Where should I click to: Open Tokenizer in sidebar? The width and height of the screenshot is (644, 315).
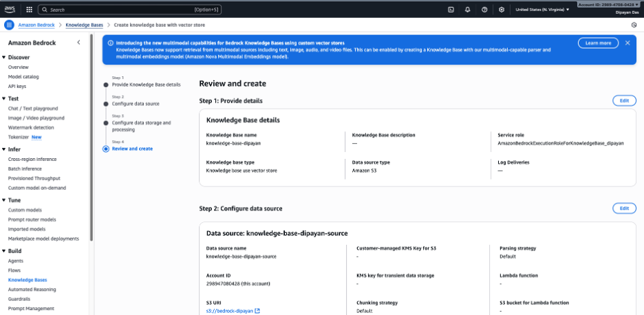(19, 137)
